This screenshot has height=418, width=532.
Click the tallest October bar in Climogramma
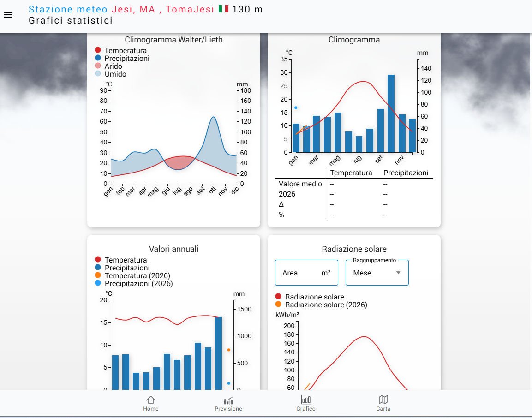391,113
